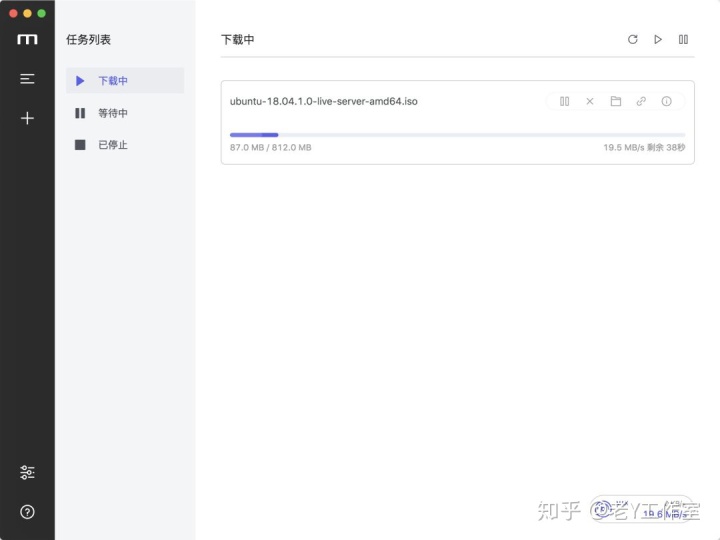Viewport: 720px width, 540px height.
Task: Click the green fullscreen window button
Action: click(x=41, y=13)
